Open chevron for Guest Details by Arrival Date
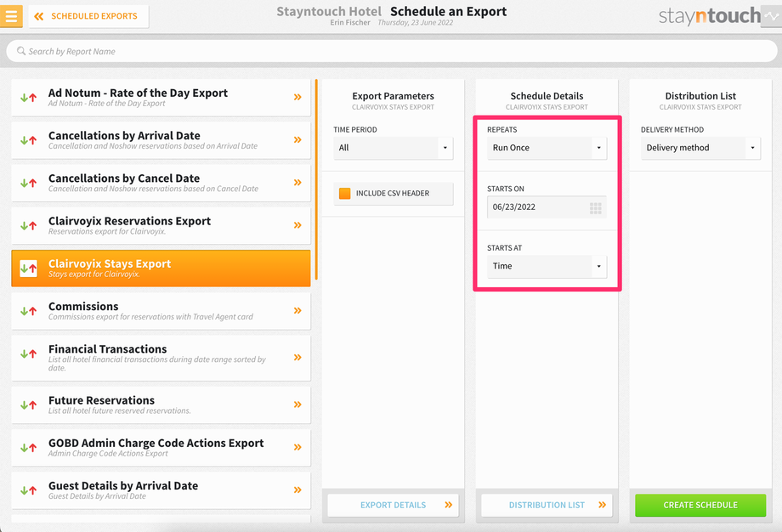The image size is (782, 532). [x=297, y=490]
